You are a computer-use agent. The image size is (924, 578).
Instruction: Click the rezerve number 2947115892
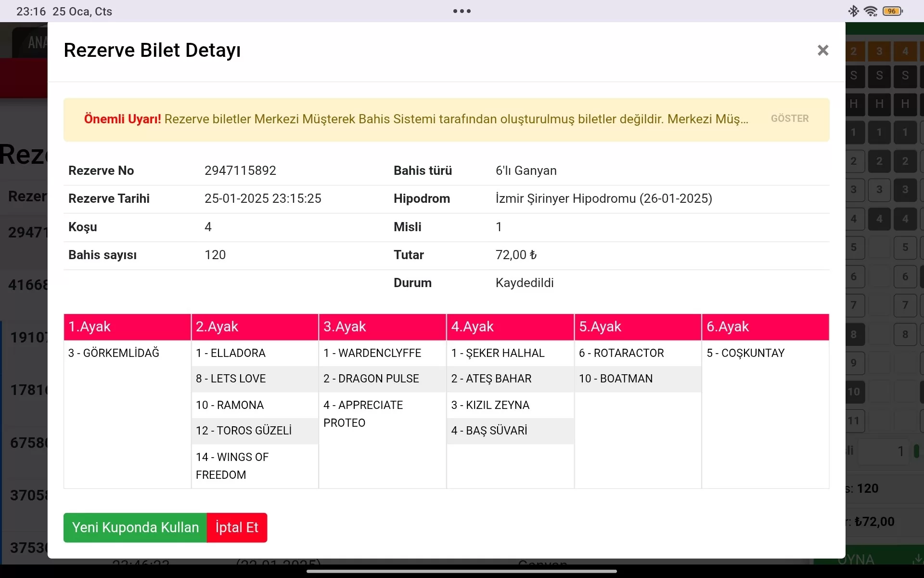[x=240, y=171]
